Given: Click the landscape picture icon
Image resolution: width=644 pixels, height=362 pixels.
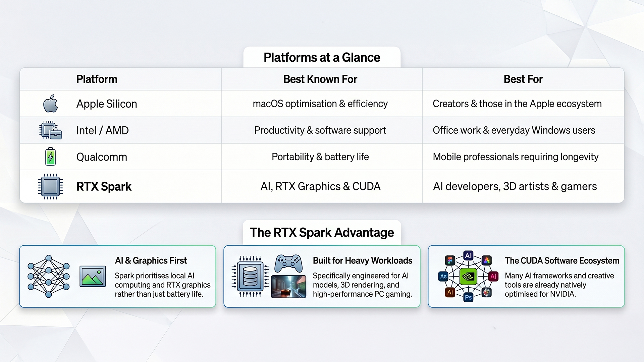Looking at the screenshot, I should [93, 276].
